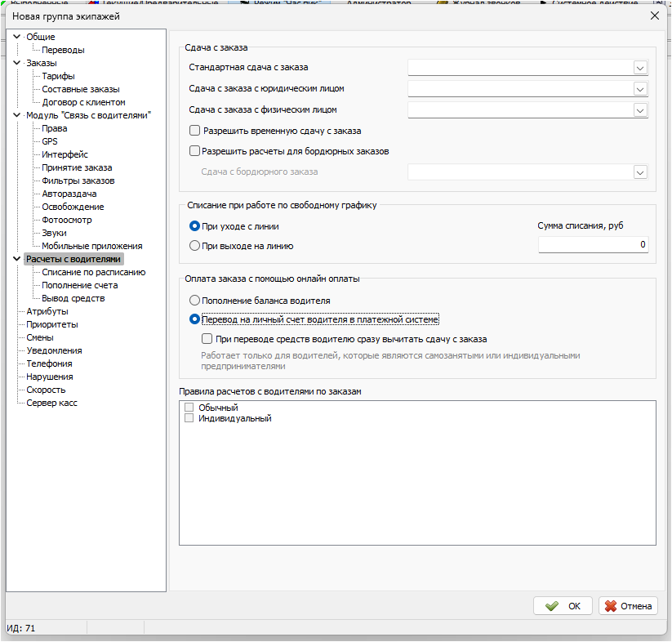Go to Пополнение счета section
Viewport: 672px width, 642px height.
80,285
